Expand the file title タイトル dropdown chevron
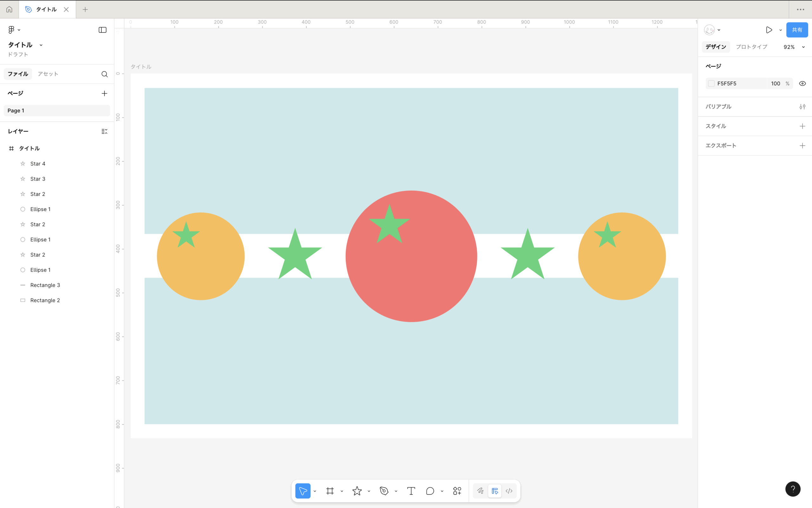This screenshot has width=812, height=508. [41, 45]
